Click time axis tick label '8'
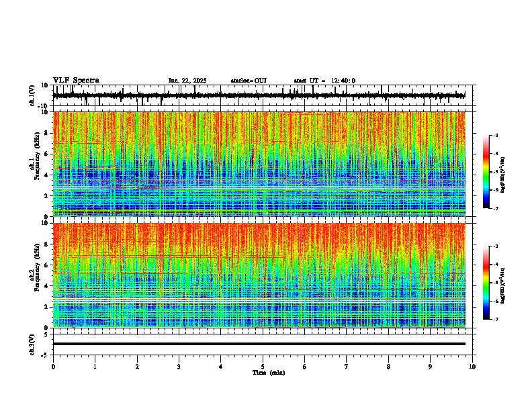The height and width of the screenshot is (411, 532). [x=388, y=366]
